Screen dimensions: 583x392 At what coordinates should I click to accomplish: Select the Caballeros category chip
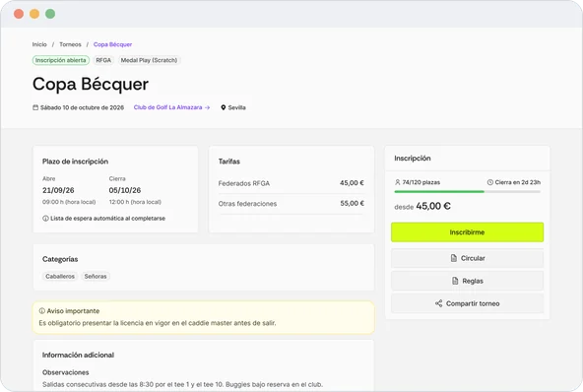(x=60, y=277)
